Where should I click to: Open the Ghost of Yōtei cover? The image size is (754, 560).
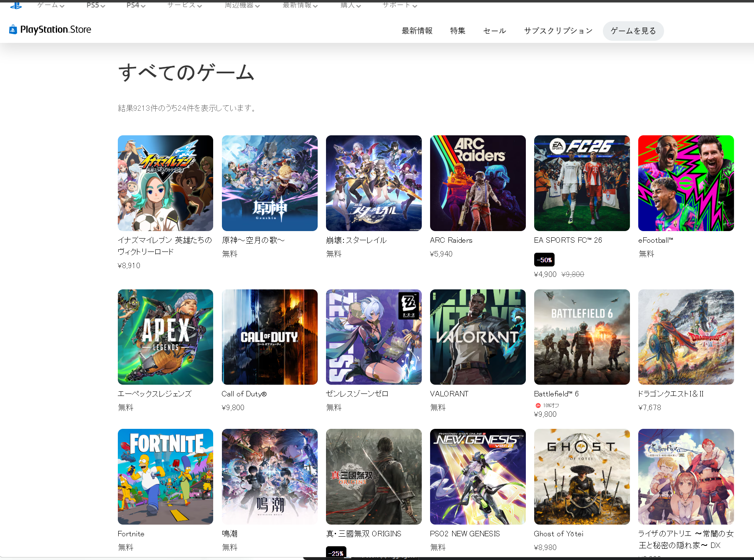click(x=582, y=477)
